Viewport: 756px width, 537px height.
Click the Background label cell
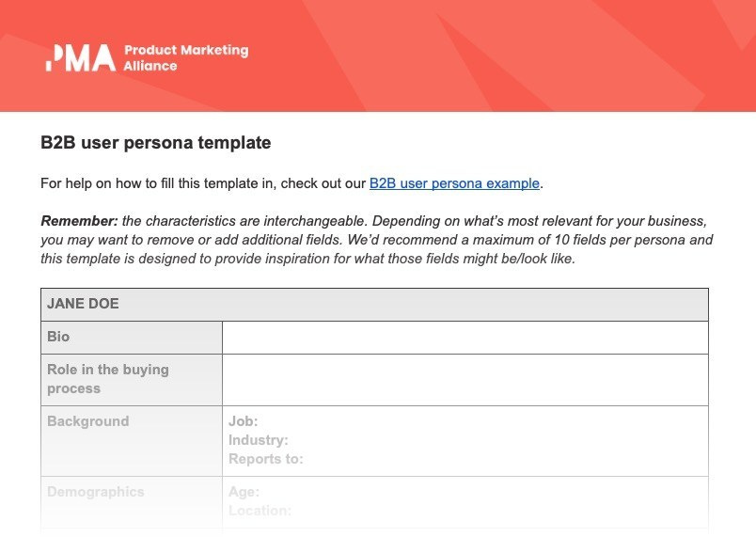tap(132, 441)
